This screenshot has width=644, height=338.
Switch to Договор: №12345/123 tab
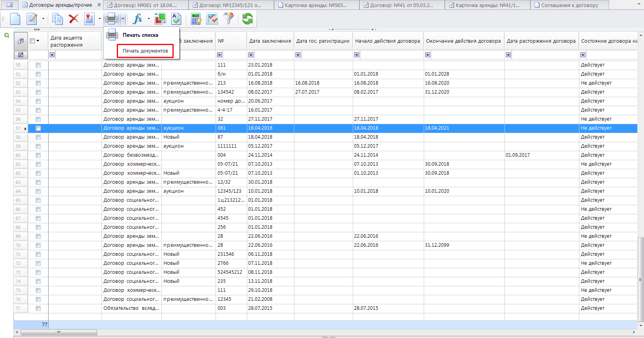point(230,5)
